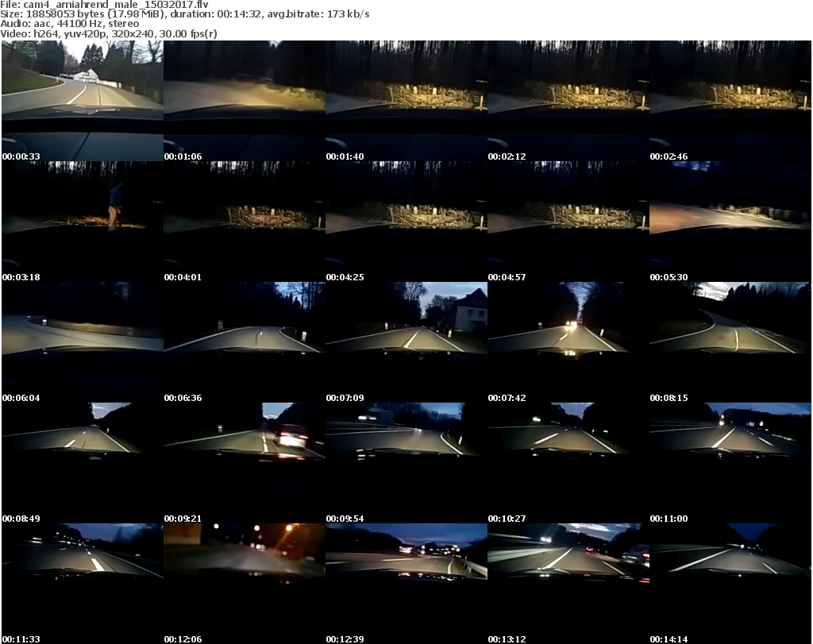Open the frame thumbnail stamped 00:00:33
The image size is (813, 644).
[x=83, y=101]
